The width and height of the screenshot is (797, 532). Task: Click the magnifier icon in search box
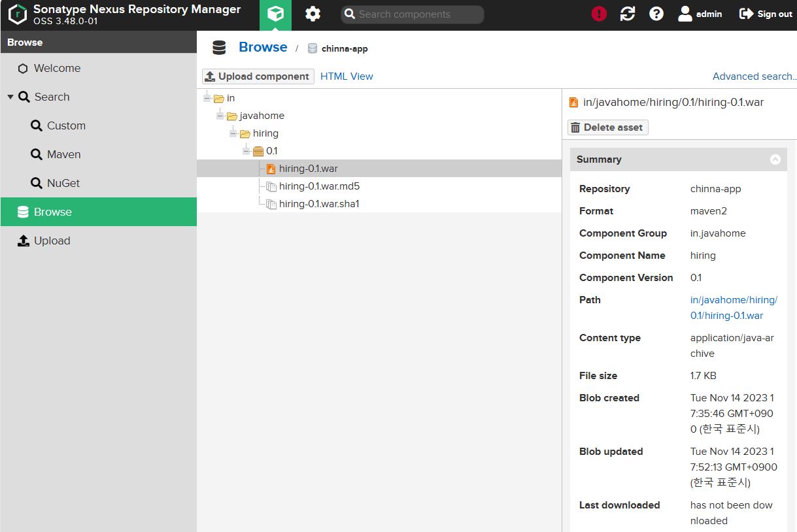tap(350, 14)
